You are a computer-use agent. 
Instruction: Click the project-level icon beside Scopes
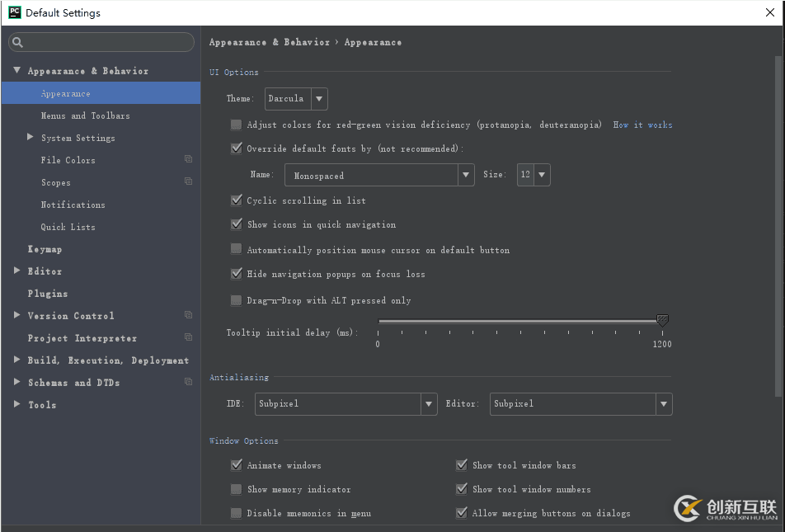click(x=189, y=181)
